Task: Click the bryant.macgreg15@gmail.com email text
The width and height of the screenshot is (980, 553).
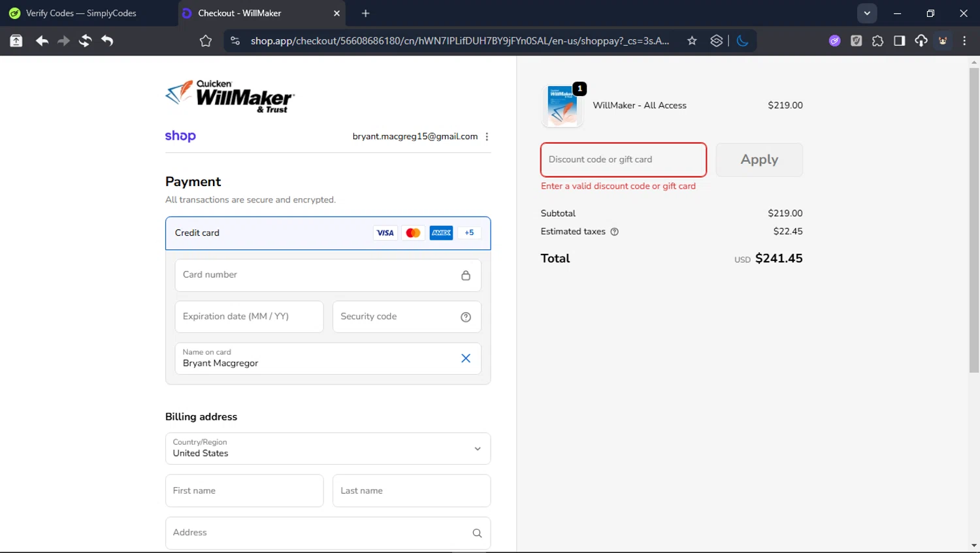Action: [x=415, y=136]
